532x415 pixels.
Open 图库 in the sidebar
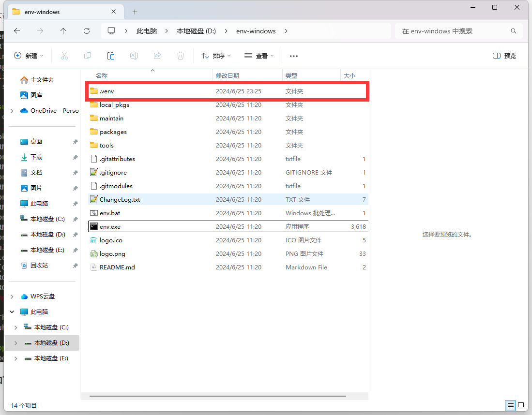click(x=36, y=95)
